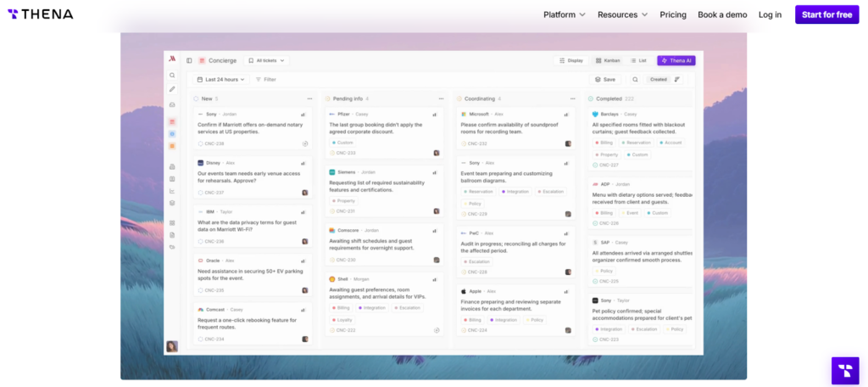Image resolution: width=868 pixels, height=387 pixels.
Task: Click the pencil compose icon in the sidebar
Action: (x=172, y=89)
